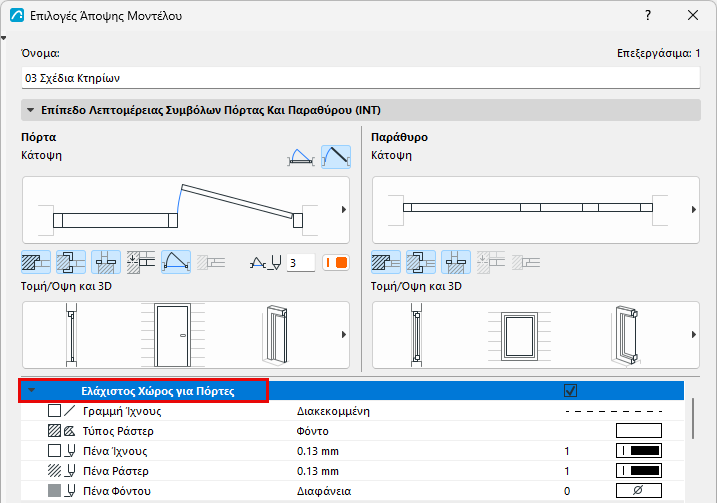Toggle the second window frame detail icon
717x503 pixels.
pyautogui.click(x=421, y=262)
